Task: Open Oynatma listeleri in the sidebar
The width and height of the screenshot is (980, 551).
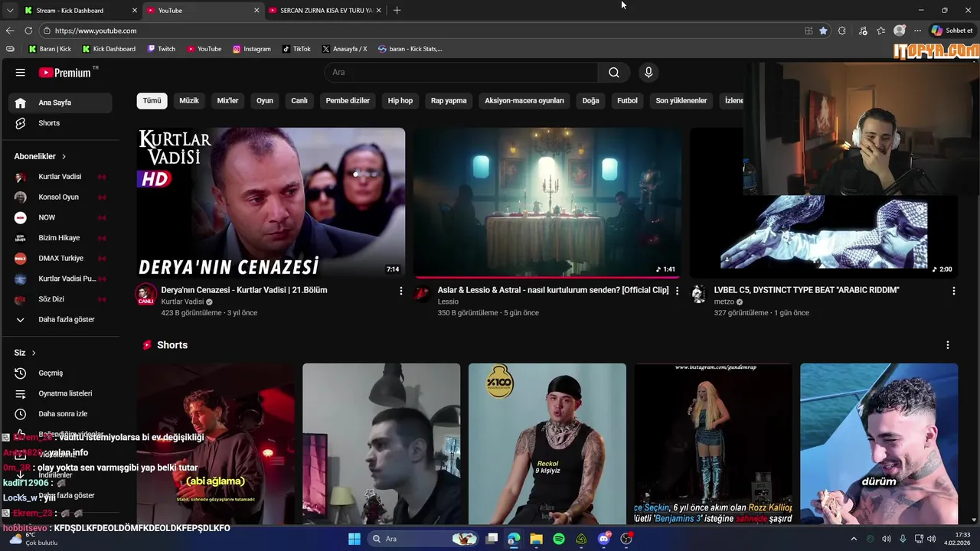Action: point(58,393)
